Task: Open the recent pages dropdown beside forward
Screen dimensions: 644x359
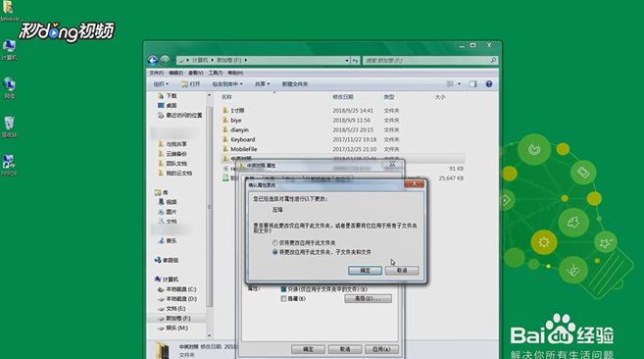Action: pyautogui.click(x=173, y=61)
